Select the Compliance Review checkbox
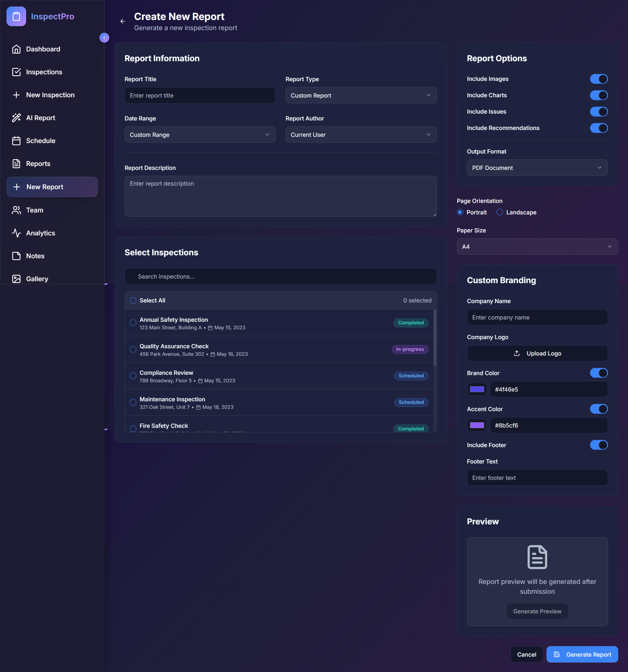628x672 pixels. tap(133, 376)
